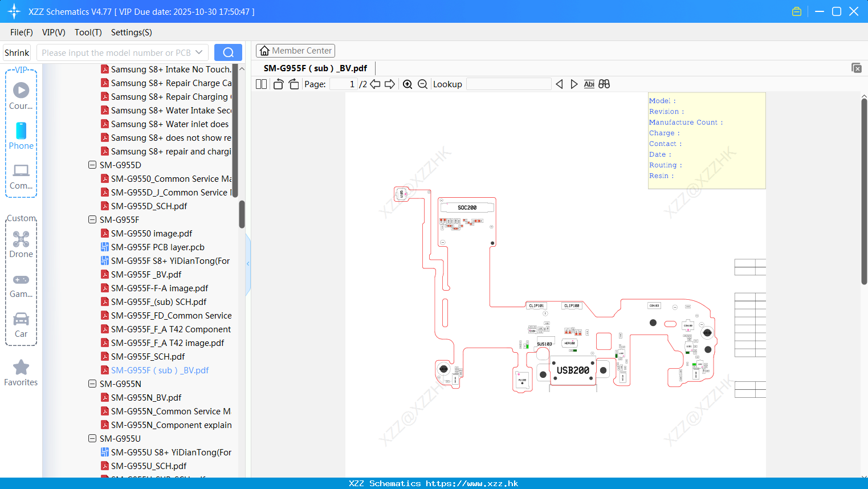This screenshot has width=868, height=489.
Task: Select the SM-G955F ( sub ) _BV.pdf tab
Action: tap(315, 68)
